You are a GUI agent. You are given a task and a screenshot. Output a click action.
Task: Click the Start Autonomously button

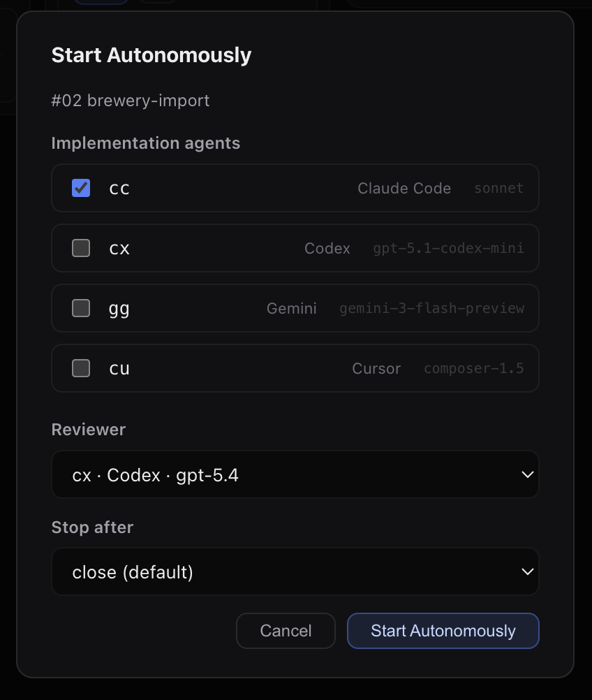click(443, 631)
